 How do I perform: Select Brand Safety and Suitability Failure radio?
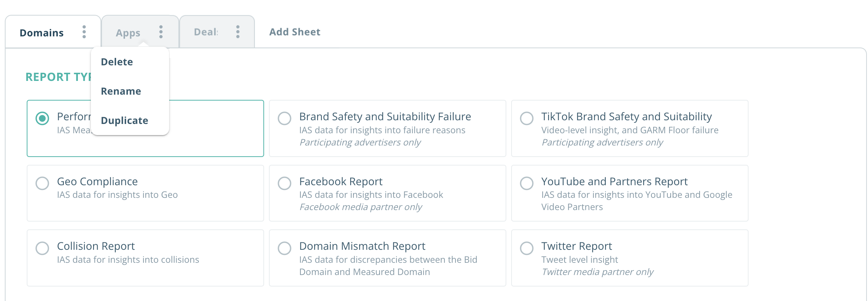pyautogui.click(x=285, y=118)
